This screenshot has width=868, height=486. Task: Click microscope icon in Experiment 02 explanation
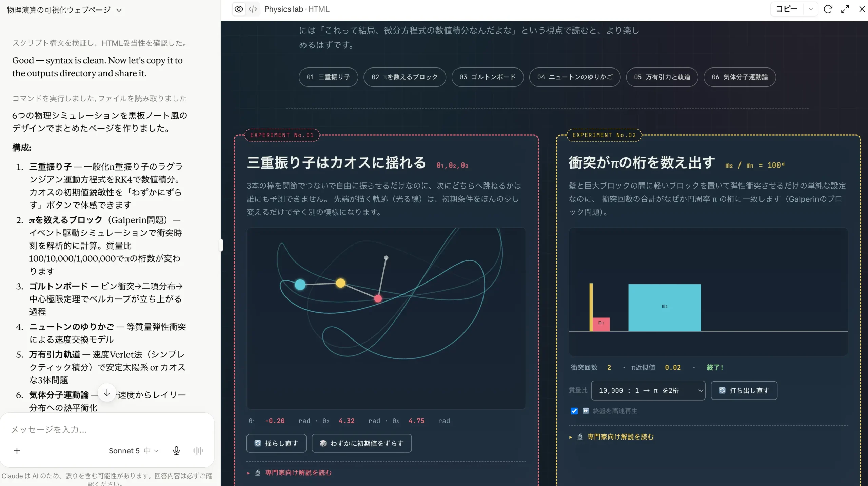(x=580, y=436)
